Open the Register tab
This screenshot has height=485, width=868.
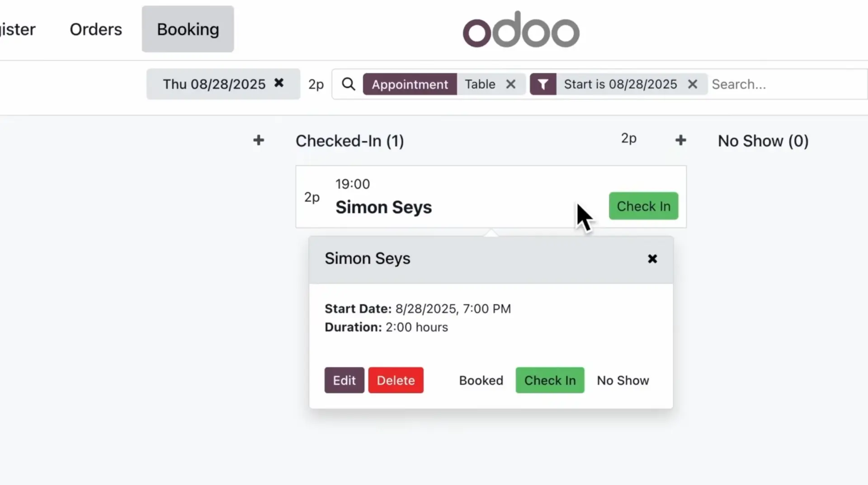pyautogui.click(x=17, y=29)
